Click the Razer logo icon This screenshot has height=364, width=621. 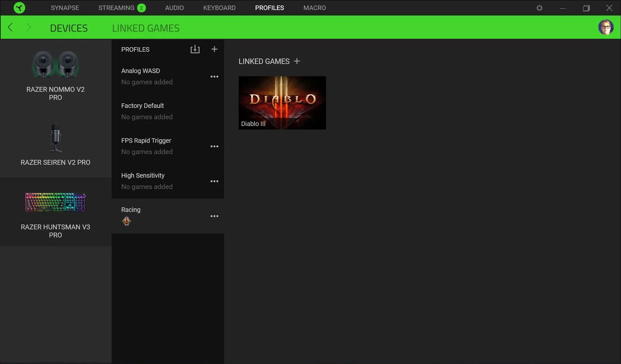point(19,8)
